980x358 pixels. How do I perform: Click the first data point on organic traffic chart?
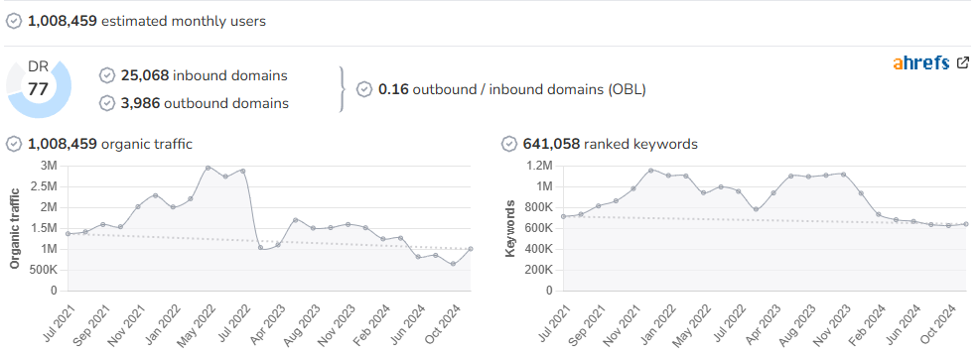[69, 234]
